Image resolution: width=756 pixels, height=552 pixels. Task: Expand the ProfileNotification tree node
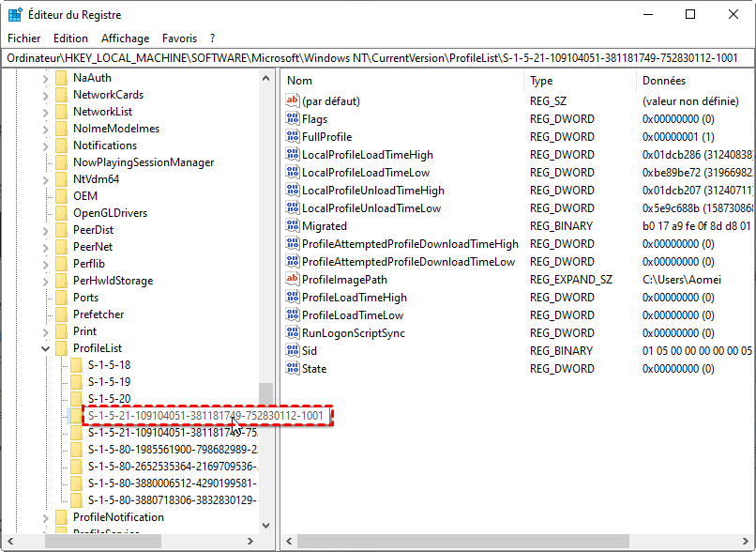45,517
